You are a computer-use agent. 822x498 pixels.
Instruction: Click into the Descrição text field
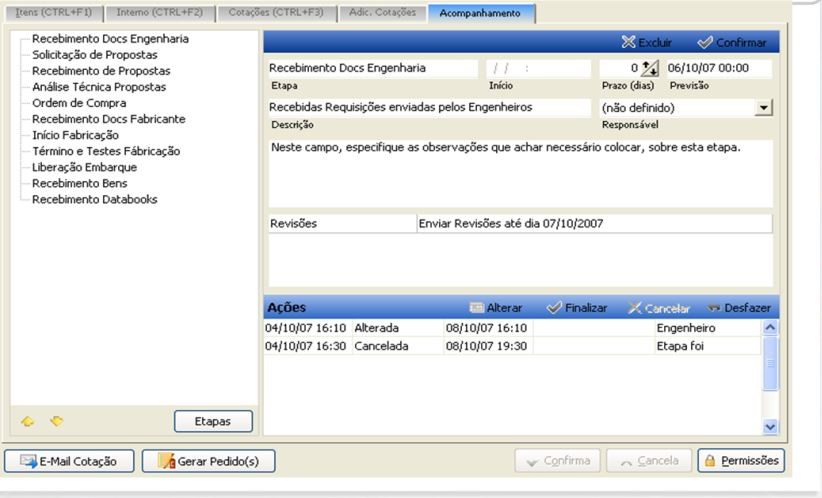(430, 107)
